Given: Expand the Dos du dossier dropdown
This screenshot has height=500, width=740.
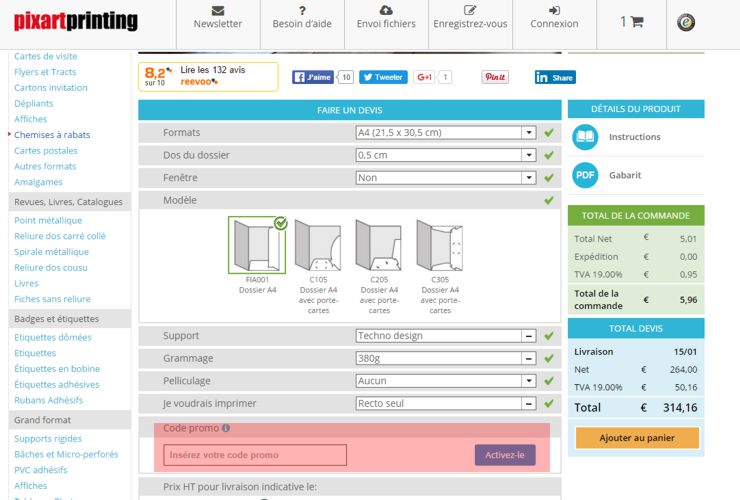Looking at the screenshot, I should tap(446, 155).
